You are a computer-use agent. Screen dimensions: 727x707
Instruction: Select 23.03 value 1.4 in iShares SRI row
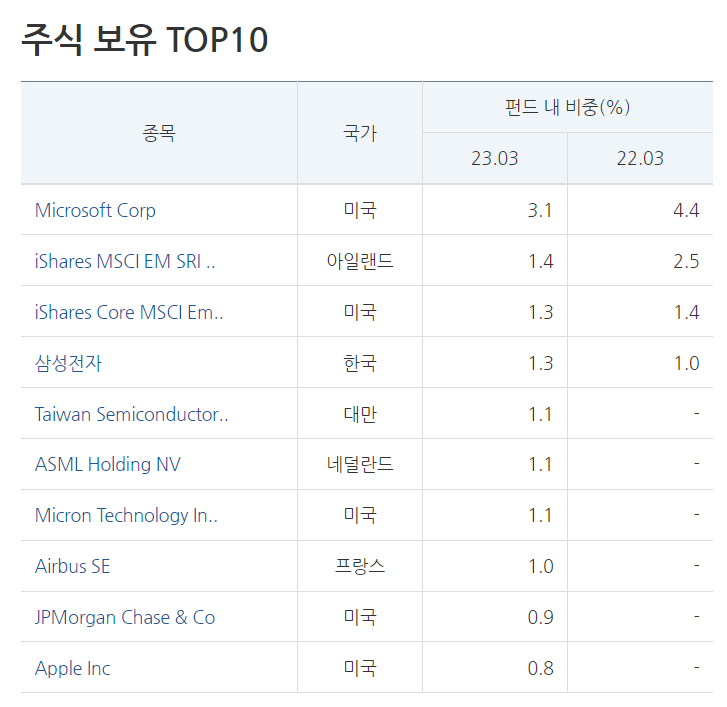pos(541,261)
